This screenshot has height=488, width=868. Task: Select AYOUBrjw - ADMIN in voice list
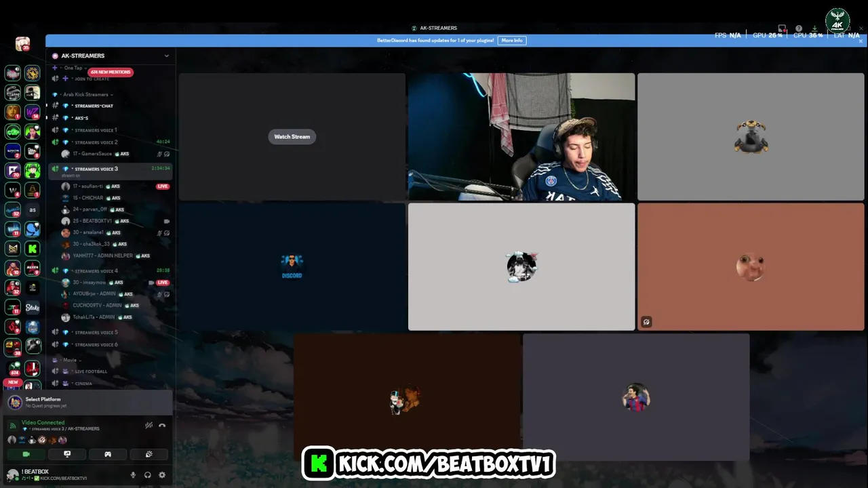click(115, 293)
